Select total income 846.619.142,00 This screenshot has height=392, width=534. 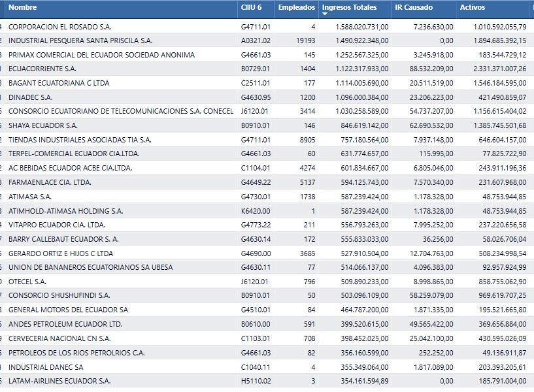coord(365,125)
